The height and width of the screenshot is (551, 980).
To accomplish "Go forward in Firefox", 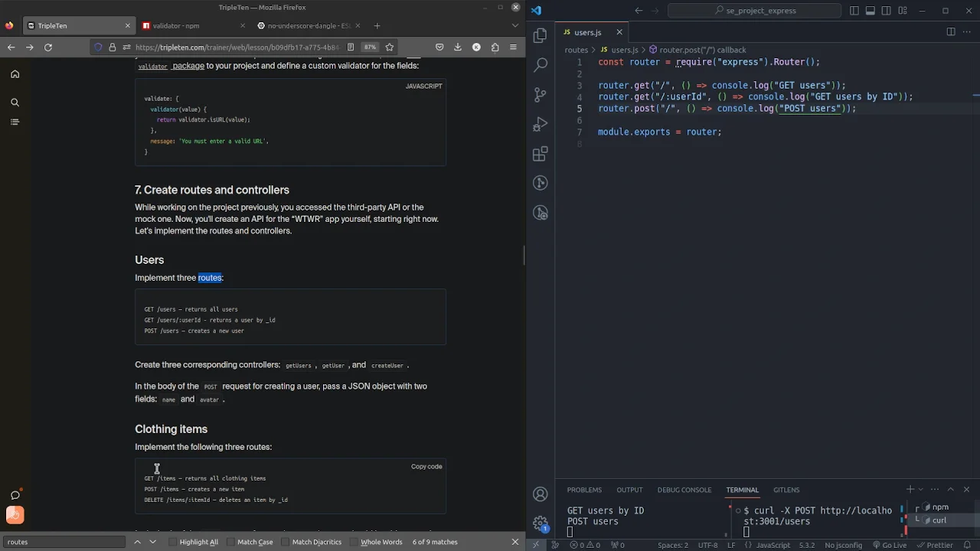I will (x=29, y=47).
